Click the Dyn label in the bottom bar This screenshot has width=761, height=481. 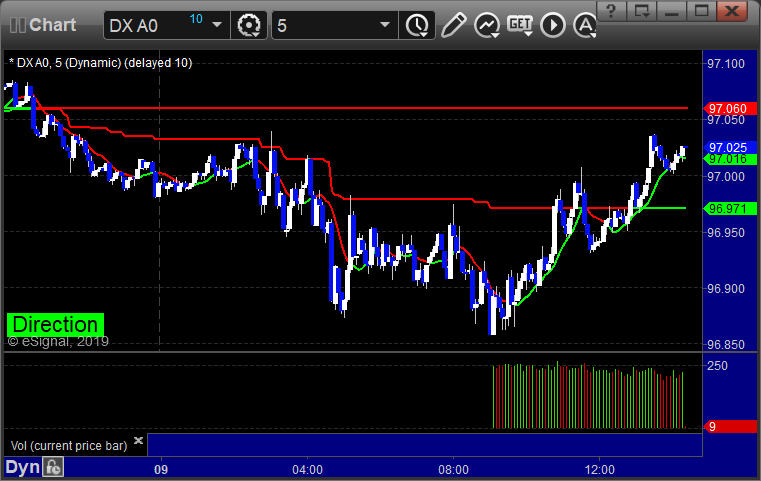pos(23,467)
